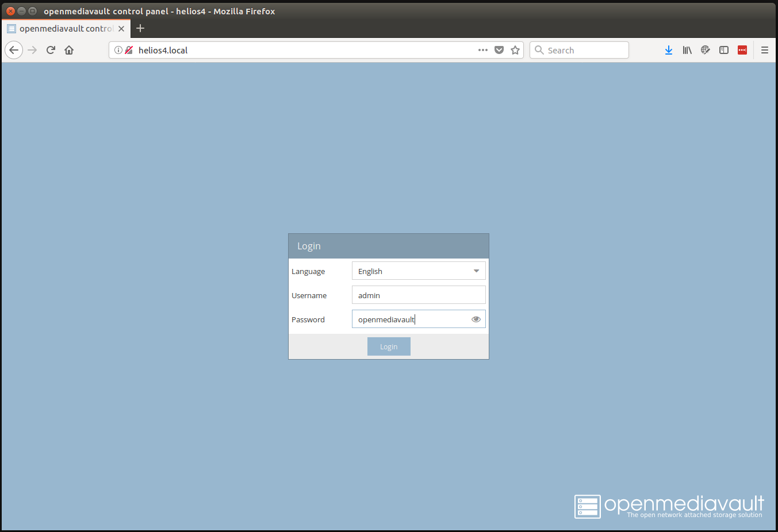The height and width of the screenshot is (532, 778).
Task: Go back with the browser back arrow
Action: [x=14, y=50]
